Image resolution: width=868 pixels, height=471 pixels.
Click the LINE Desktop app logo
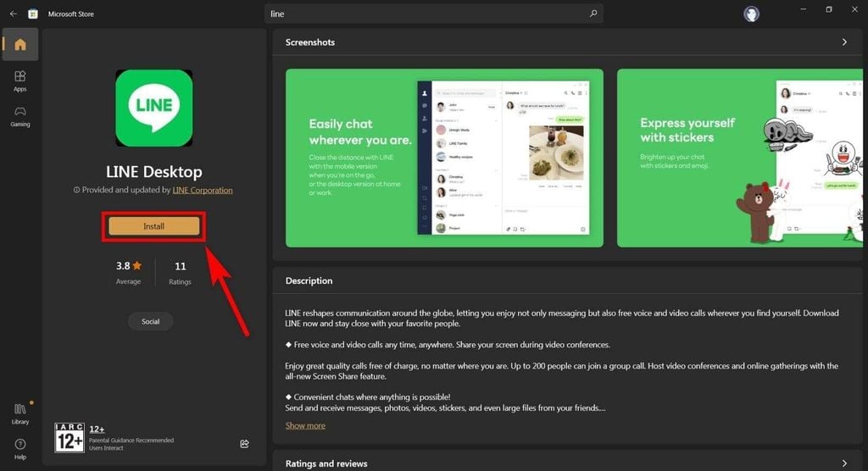pos(154,108)
